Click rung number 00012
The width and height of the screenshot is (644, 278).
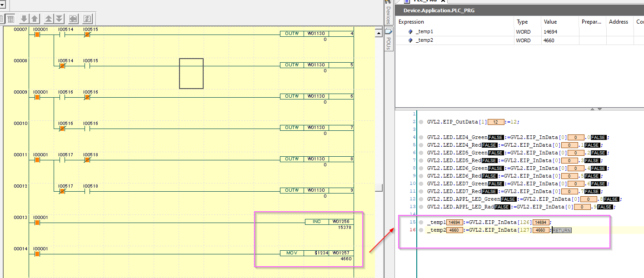[20, 186]
